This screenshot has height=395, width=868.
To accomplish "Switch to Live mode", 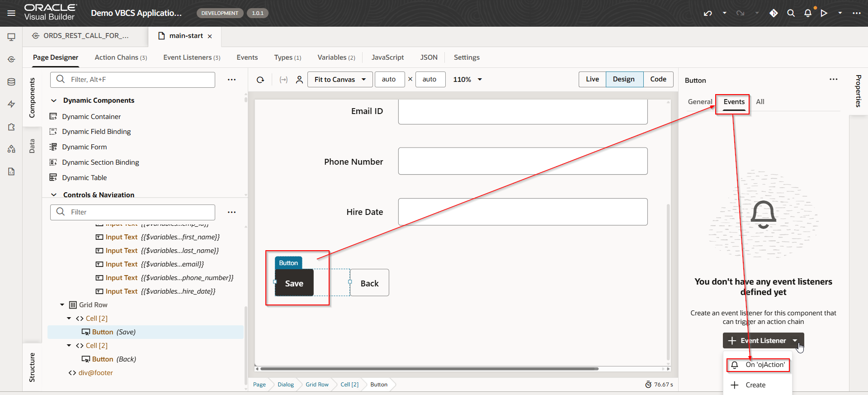I will pos(592,79).
